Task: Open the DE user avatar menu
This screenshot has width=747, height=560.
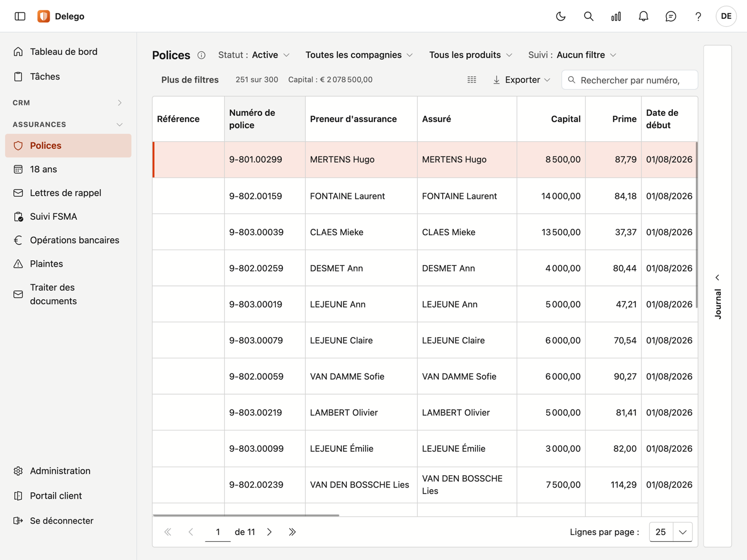Action: point(726,17)
